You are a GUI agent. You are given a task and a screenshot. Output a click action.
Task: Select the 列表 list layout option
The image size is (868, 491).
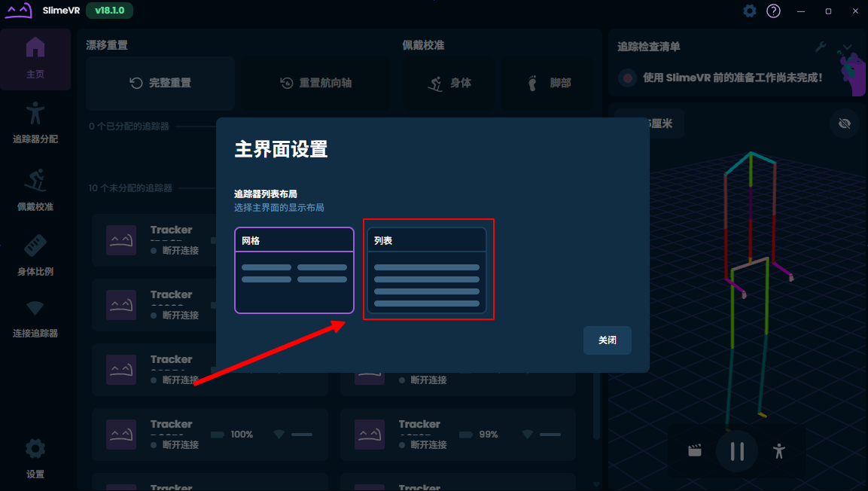[x=426, y=270]
